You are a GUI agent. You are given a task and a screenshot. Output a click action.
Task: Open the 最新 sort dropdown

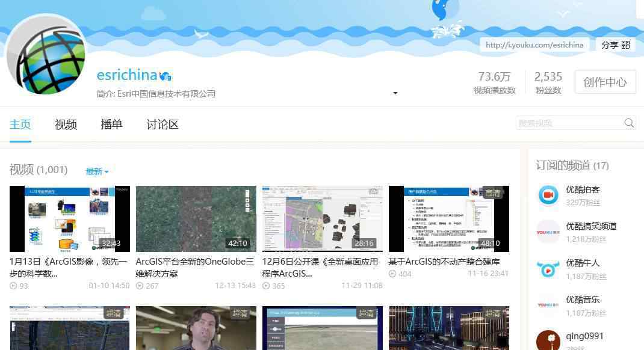coord(97,171)
